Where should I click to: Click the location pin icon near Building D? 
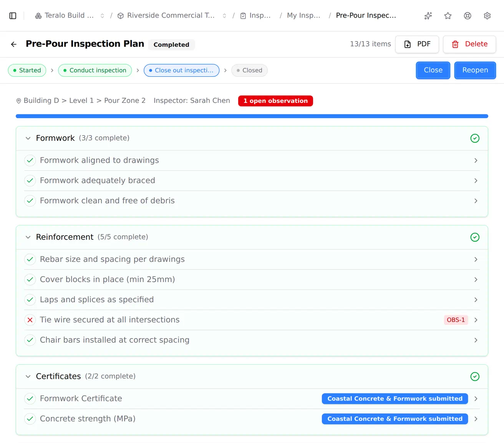click(x=18, y=101)
